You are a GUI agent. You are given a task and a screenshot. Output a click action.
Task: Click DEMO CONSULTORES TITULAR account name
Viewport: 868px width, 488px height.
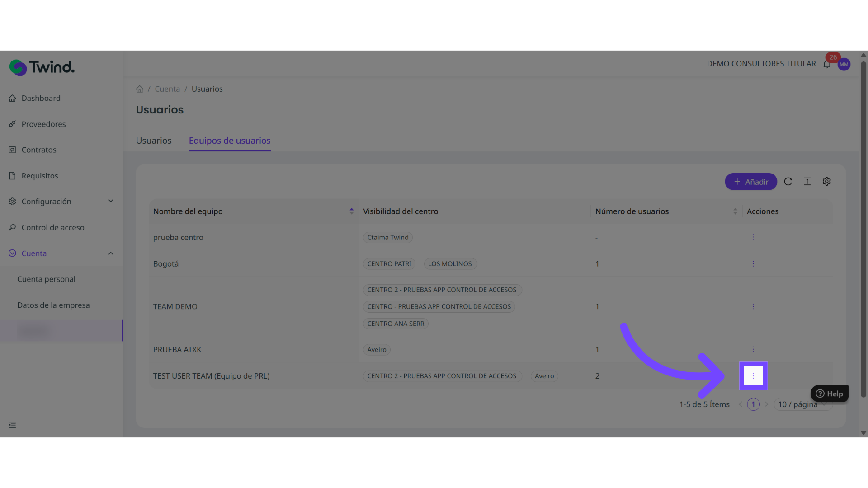(761, 64)
